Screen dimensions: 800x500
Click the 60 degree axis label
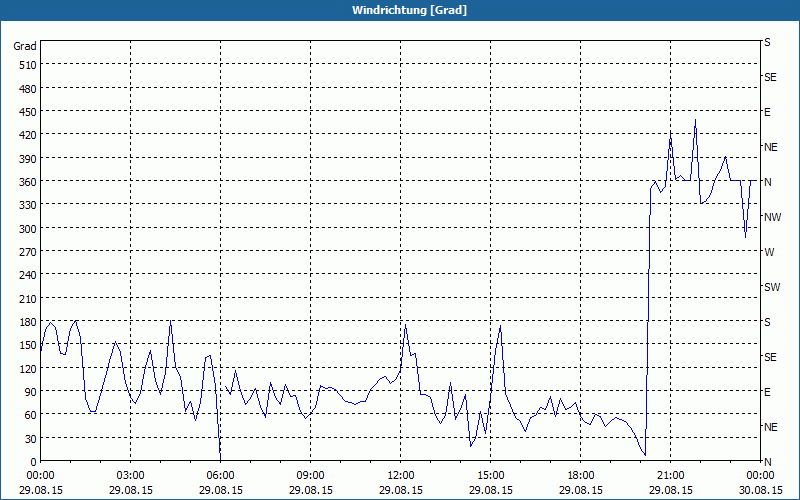31,415
